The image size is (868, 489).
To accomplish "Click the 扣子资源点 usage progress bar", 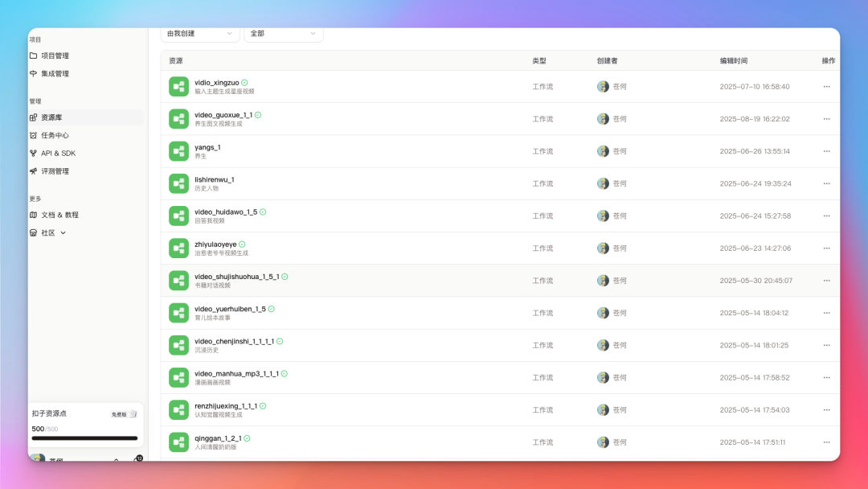I will coord(84,438).
